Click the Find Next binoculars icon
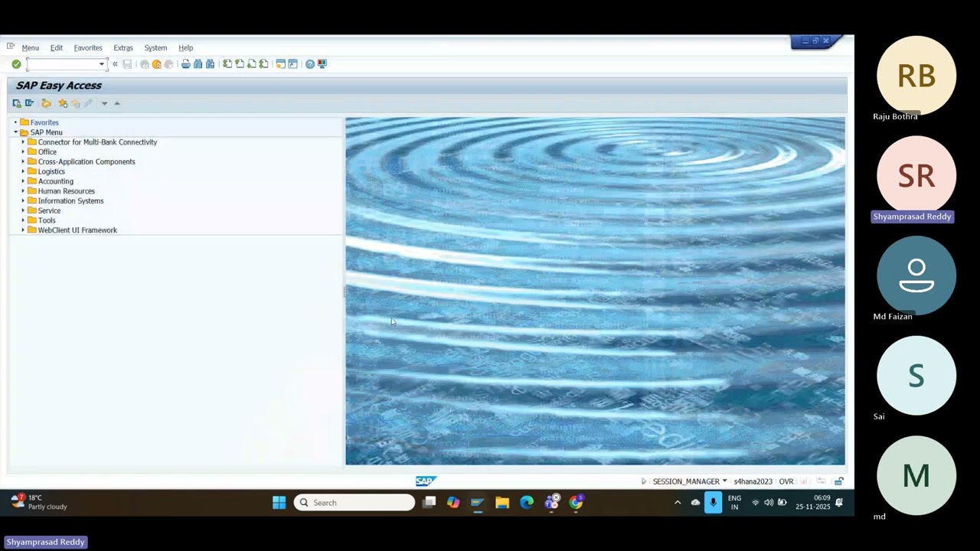Image resolution: width=980 pixels, height=551 pixels. pos(210,64)
